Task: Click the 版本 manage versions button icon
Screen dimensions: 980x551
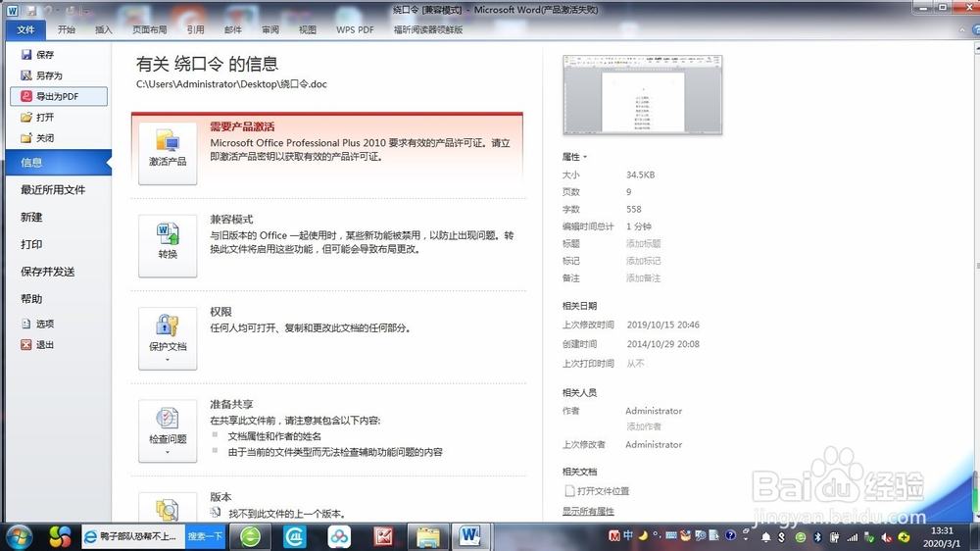Action: pyautogui.click(x=168, y=509)
